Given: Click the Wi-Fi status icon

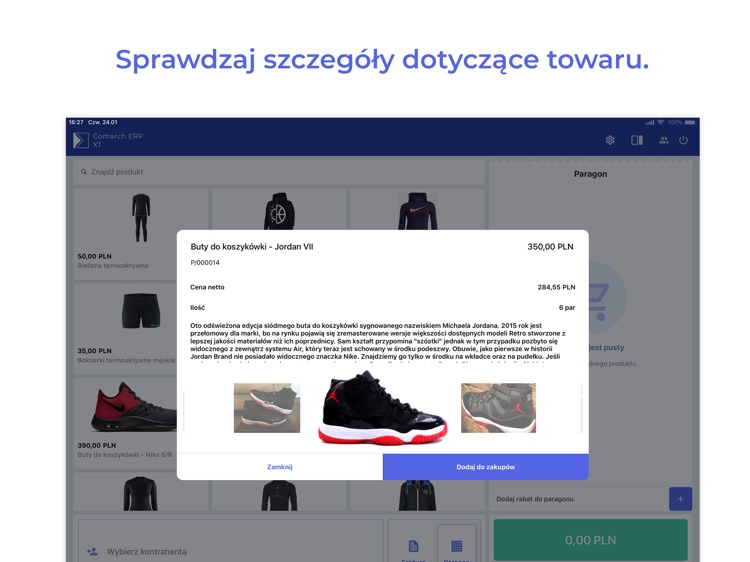Looking at the screenshot, I should coord(661,122).
